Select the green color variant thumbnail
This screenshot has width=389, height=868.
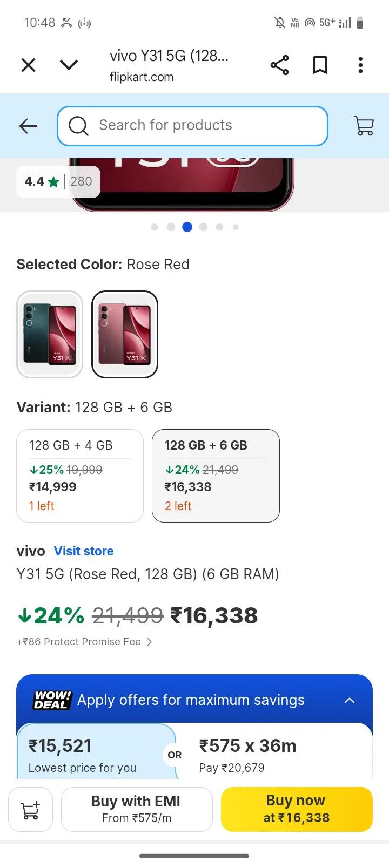point(50,334)
